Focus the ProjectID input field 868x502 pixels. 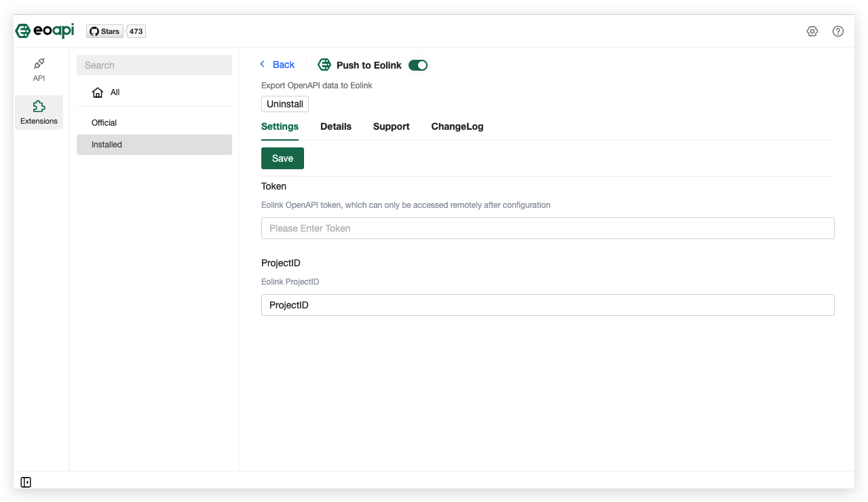[548, 305]
